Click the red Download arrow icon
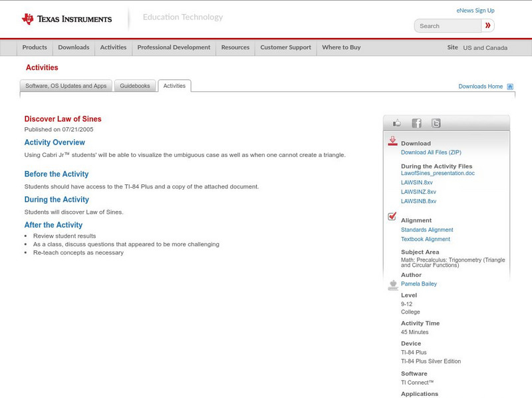The image size is (532, 398). 392,141
